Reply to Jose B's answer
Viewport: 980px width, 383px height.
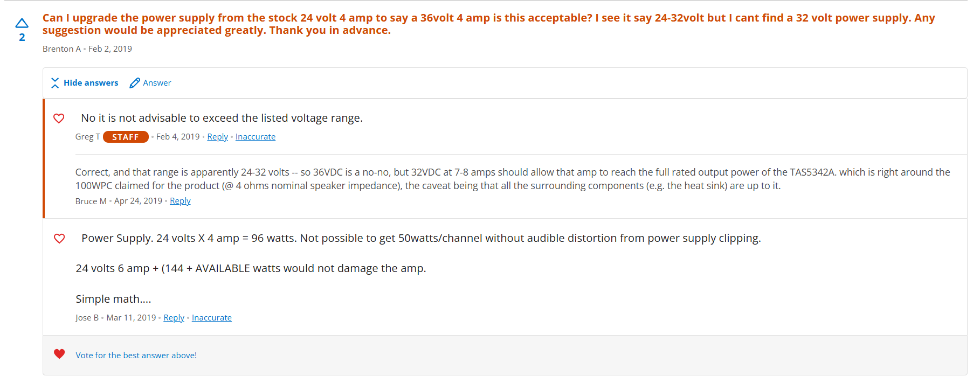click(x=174, y=318)
